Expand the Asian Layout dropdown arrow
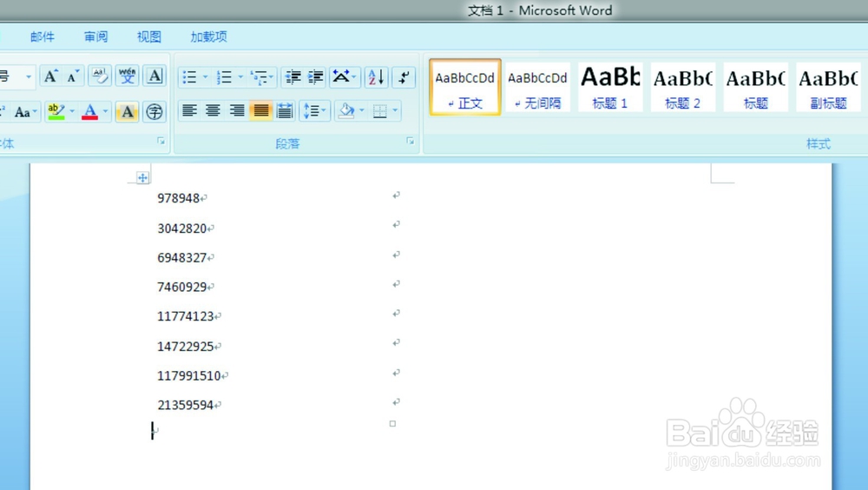 (x=354, y=77)
